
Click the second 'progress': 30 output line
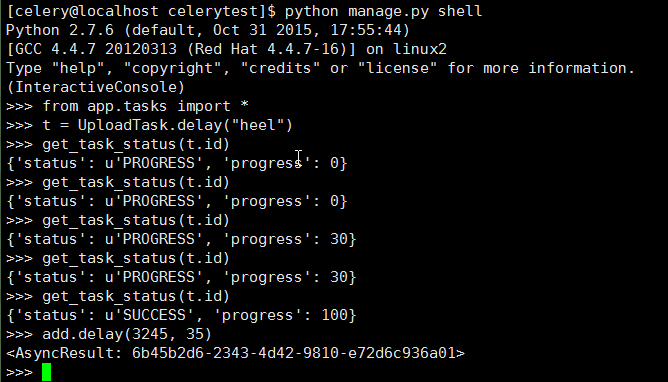click(x=181, y=277)
